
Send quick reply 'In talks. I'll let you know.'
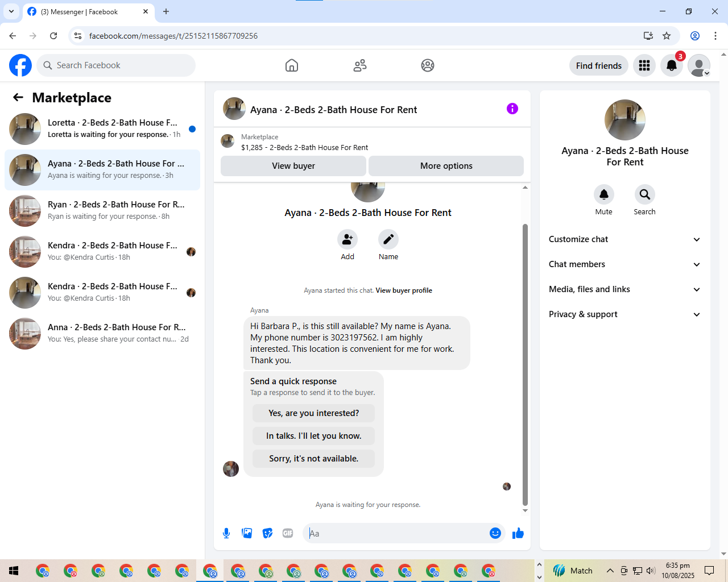314,436
